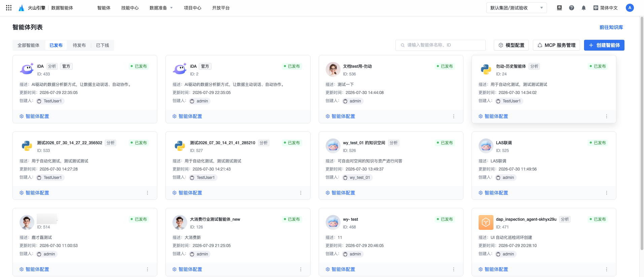Click 创建智能体 button

pyautogui.click(x=604, y=45)
